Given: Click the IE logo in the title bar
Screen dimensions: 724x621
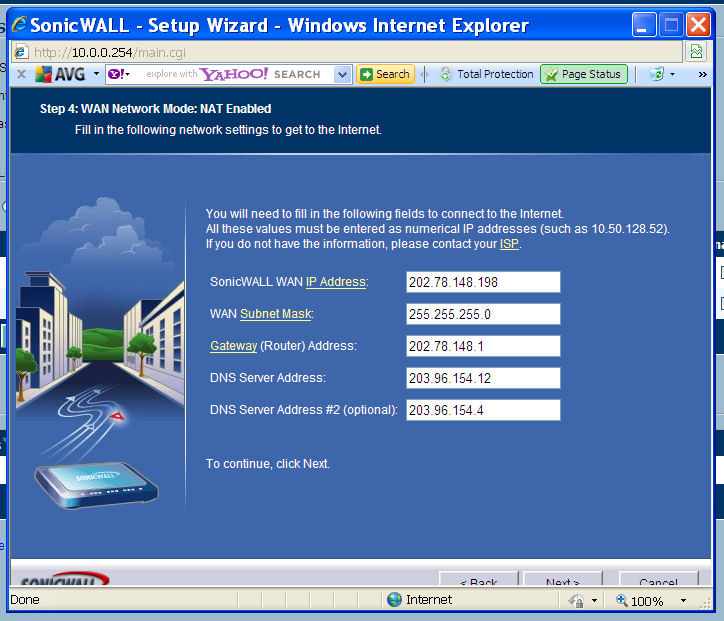Looking at the screenshot, I should click(19, 24).
